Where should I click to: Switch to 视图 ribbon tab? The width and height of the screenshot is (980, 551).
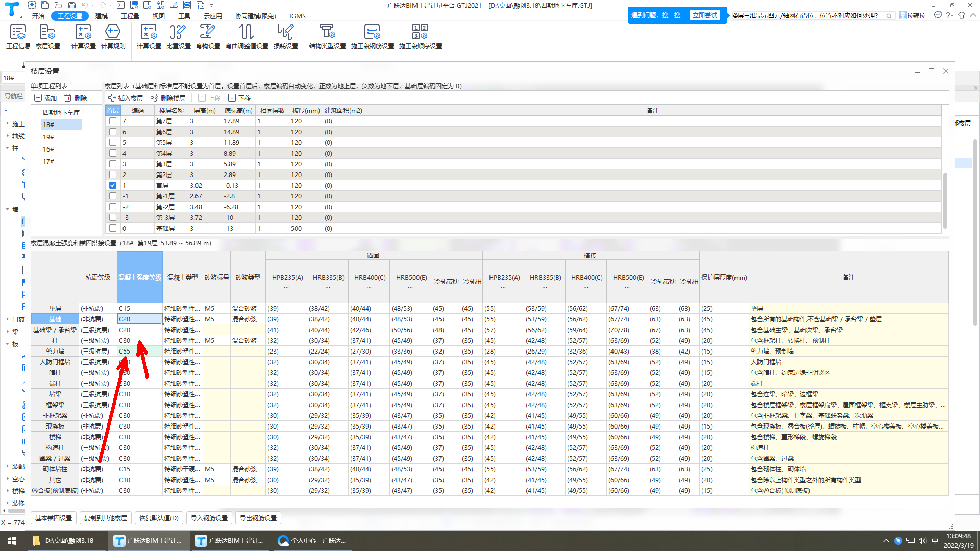[x=159, y=16]
